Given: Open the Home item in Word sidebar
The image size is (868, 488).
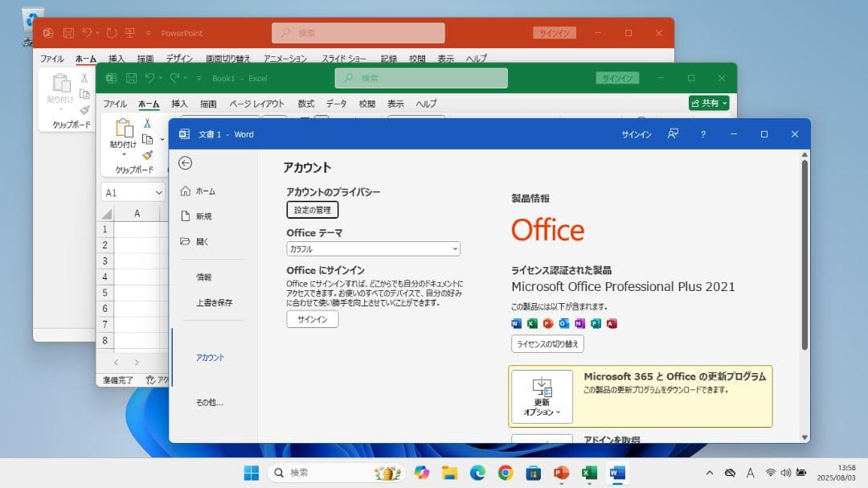Looking at the screenshot, I should (198, 191).
